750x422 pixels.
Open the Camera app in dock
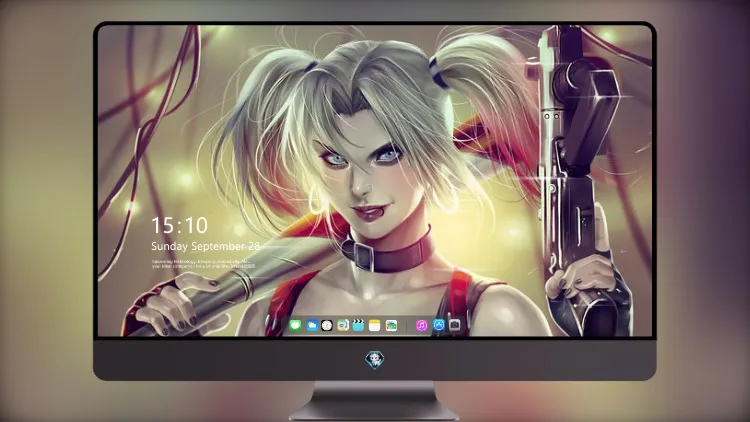pos(454,325)
